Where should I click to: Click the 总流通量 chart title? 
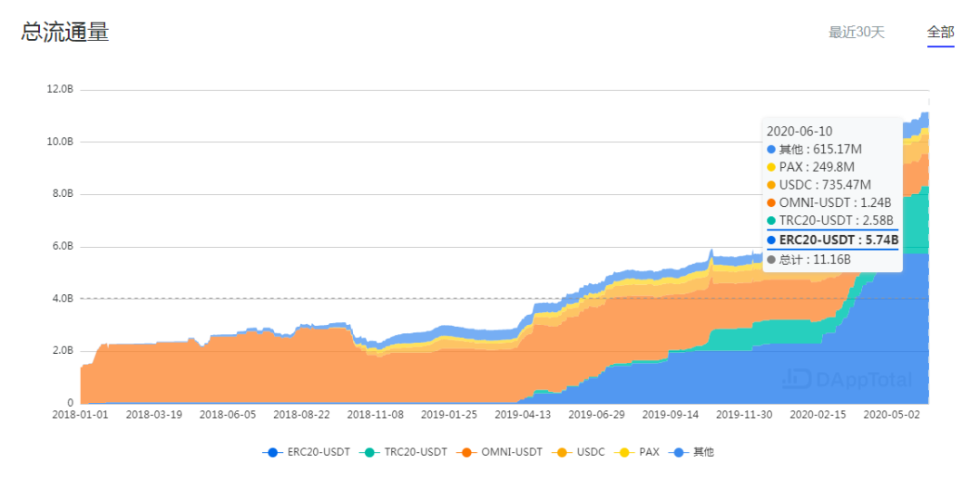click(x=65, y=32)
